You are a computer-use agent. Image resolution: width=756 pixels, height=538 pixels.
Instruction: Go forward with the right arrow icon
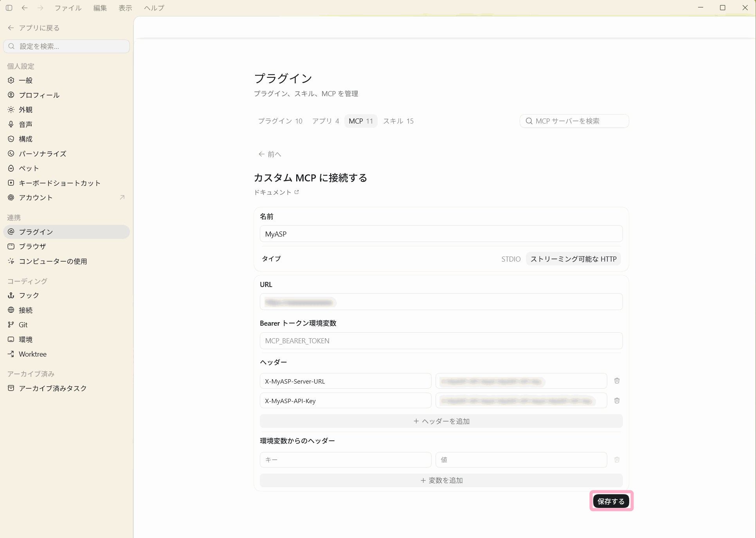[x=40, y=8]
